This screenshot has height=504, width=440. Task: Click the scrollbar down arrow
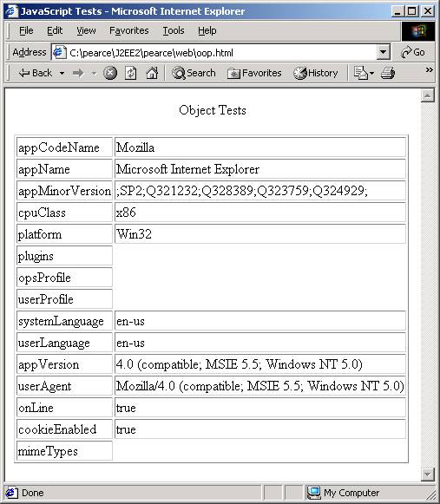click(428, 475)
